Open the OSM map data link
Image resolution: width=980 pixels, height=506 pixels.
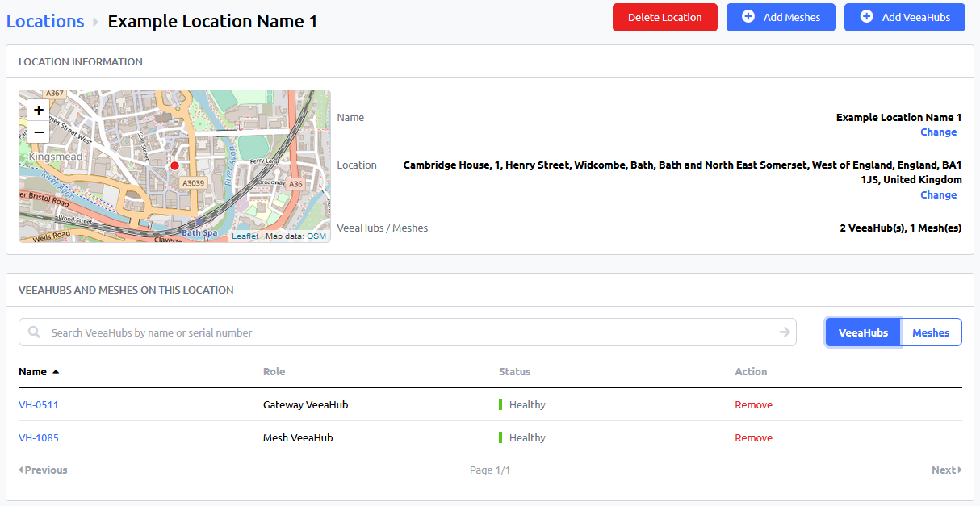(316, 236)
